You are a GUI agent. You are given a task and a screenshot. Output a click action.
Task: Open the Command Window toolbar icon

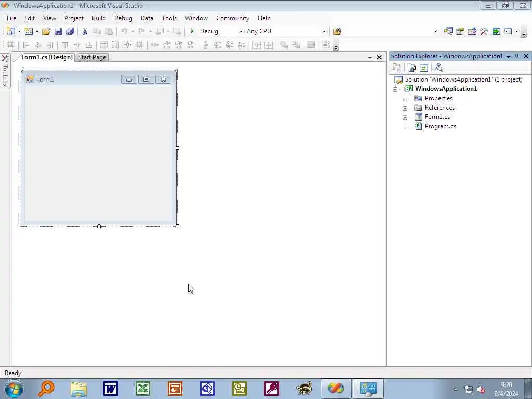(508, 31)
